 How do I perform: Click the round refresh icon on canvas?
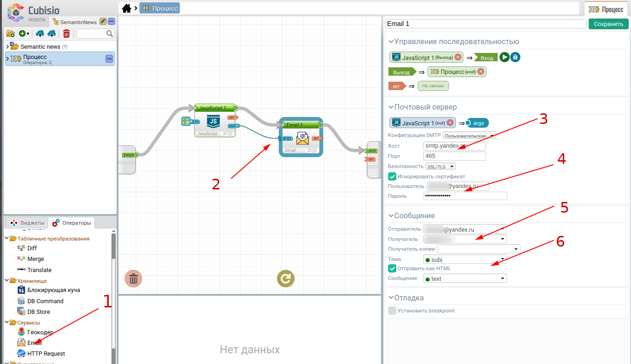pos(285,279)
